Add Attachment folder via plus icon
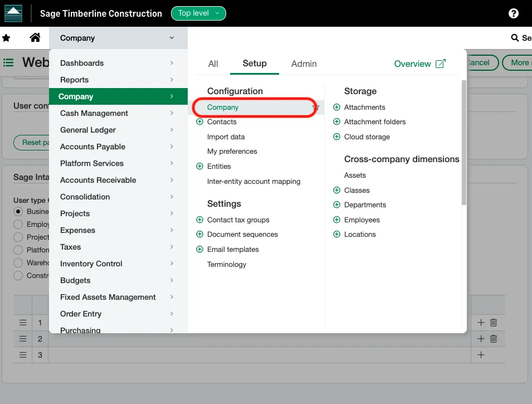532x404 pixels. (336, 121)
